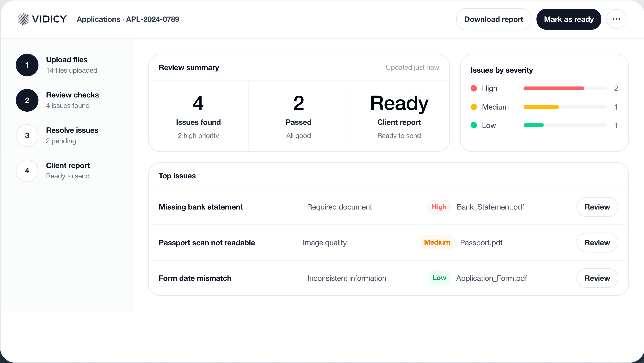
Task: Click the Passport scan not readable title
Action: pos(207,243)
